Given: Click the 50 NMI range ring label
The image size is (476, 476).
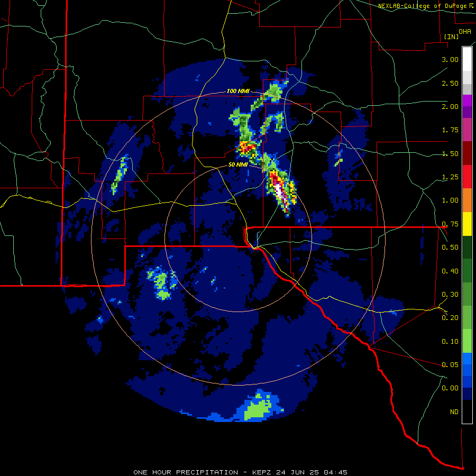Looking at the screenshot, I should click(238, 165).
